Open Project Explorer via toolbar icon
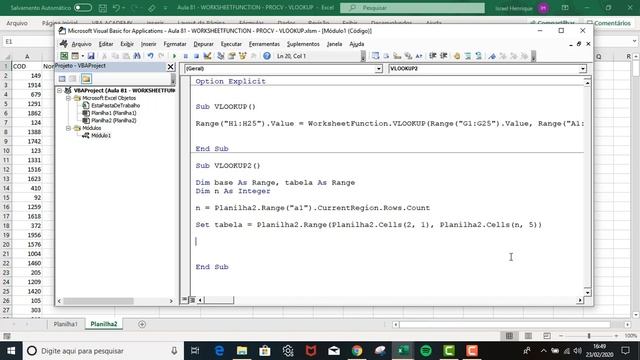Image resolution: width=640 pixels, height=360 pixels. point(220,56)
